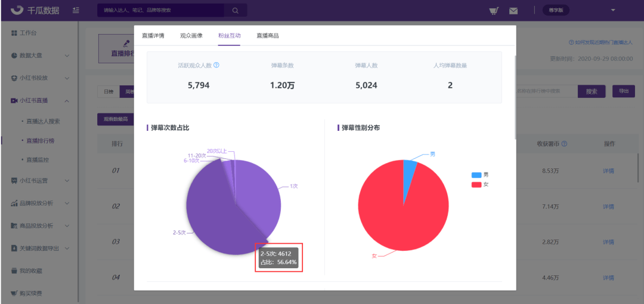Collapse the sidebar with menu fold icon

[x=75, y=10]
